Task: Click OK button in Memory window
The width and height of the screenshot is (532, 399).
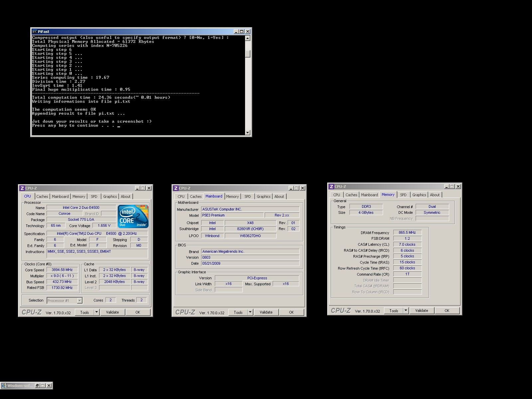Action: [447, 311]
